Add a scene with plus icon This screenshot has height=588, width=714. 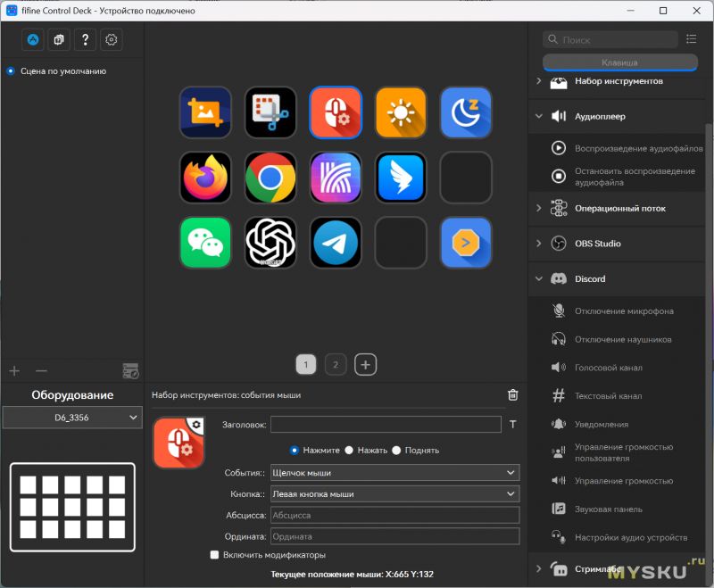[14, 371]
